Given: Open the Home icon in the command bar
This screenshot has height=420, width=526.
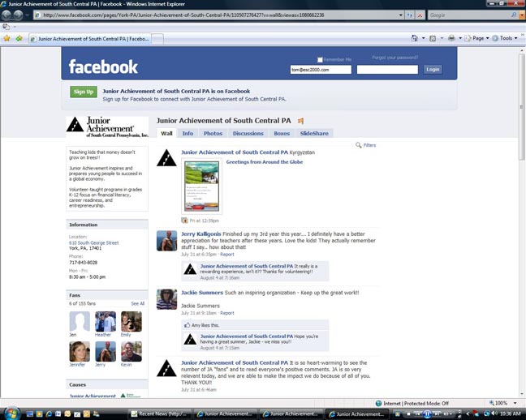Looking at the screenshot, I should click(x=415, y=38).
